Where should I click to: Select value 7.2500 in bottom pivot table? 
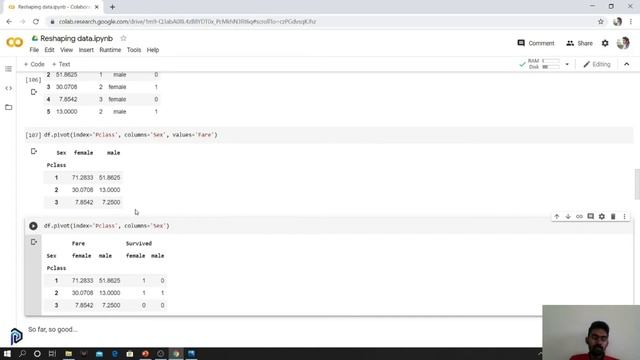111,305
